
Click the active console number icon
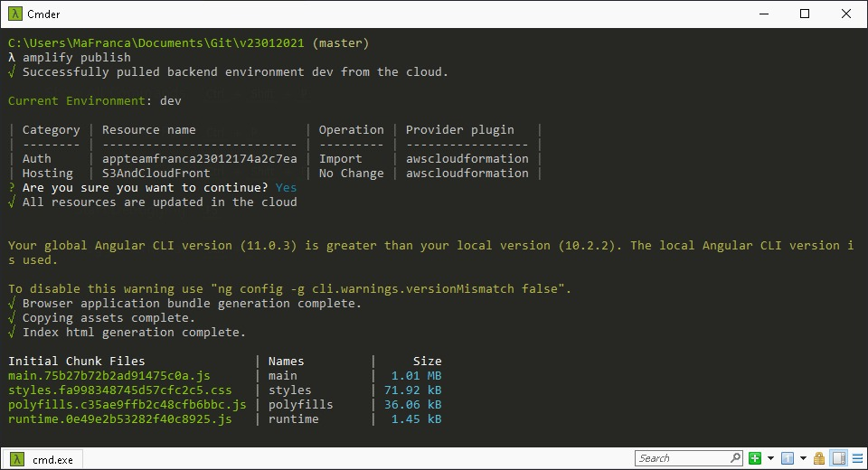point(788,458)
